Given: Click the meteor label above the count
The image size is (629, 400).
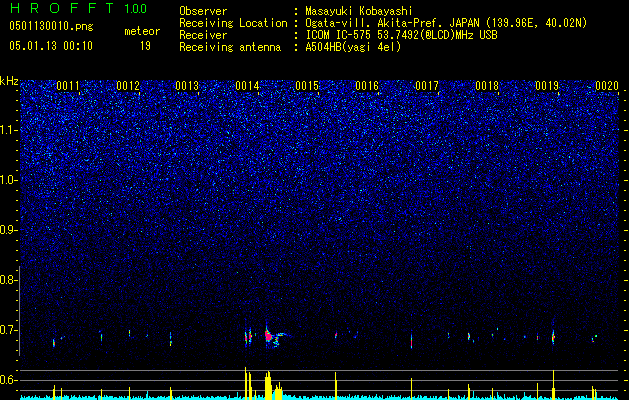Looking at the screenshot, I should coord(142,31).
